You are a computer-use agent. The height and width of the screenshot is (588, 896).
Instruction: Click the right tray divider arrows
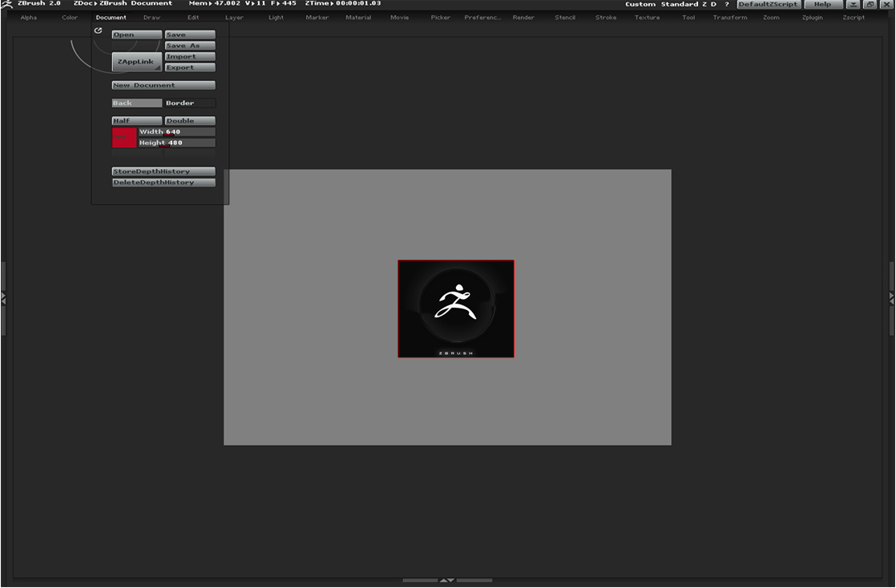(x=892, y=298)
